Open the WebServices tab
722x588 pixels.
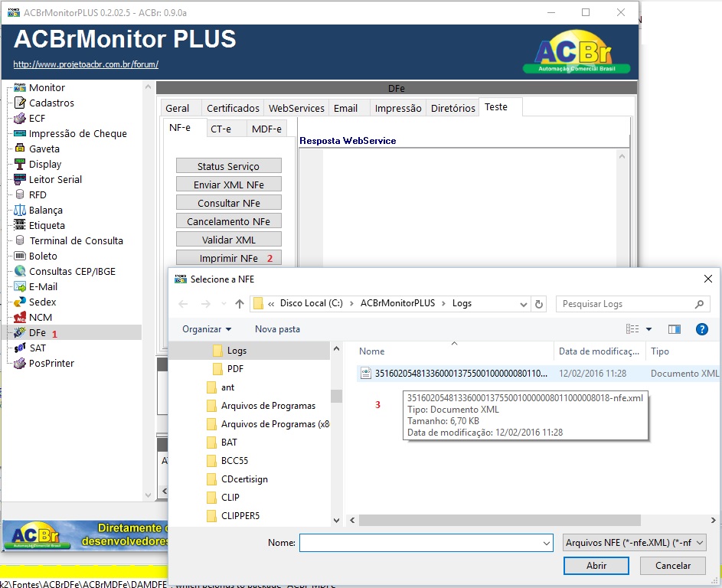296,108
